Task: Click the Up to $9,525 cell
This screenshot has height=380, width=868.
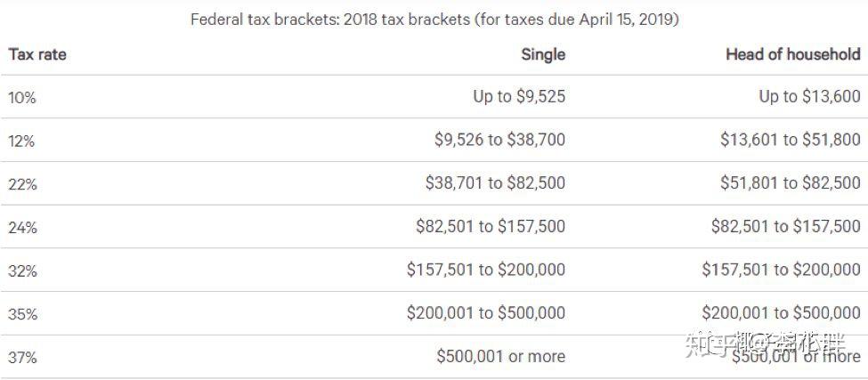Action: (x=519, y=96)
